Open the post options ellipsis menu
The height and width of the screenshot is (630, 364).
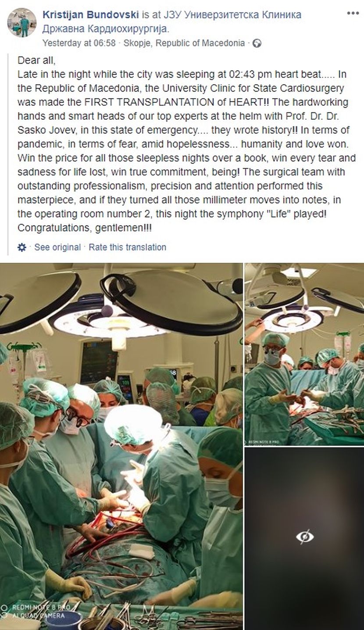click(353, 13)
